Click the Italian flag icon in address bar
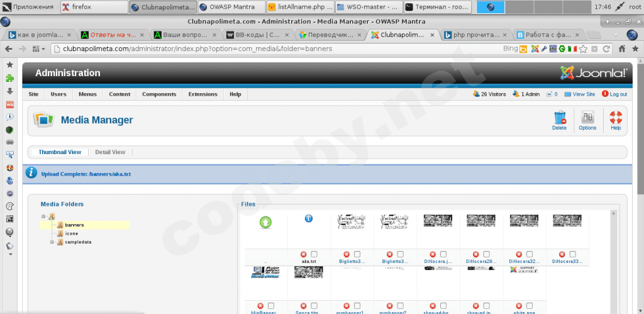 (572, 49)
